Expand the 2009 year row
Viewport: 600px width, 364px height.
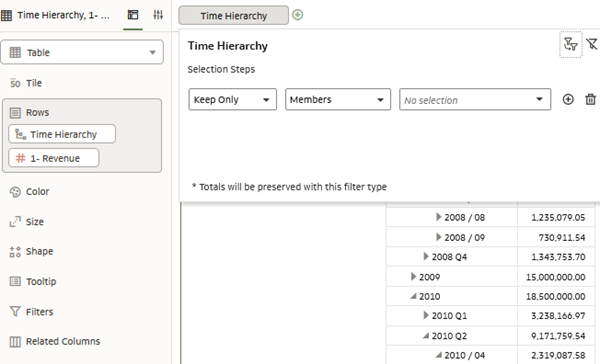413,276
